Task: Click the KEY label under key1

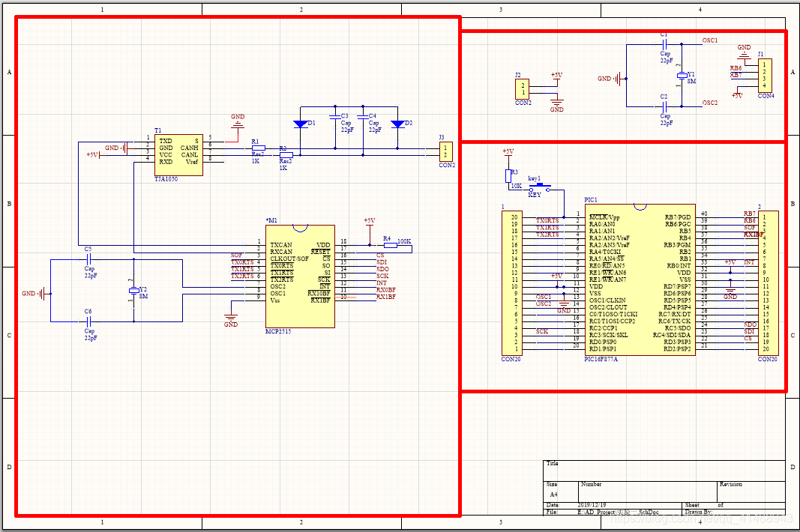Action: tap(534, 195)
